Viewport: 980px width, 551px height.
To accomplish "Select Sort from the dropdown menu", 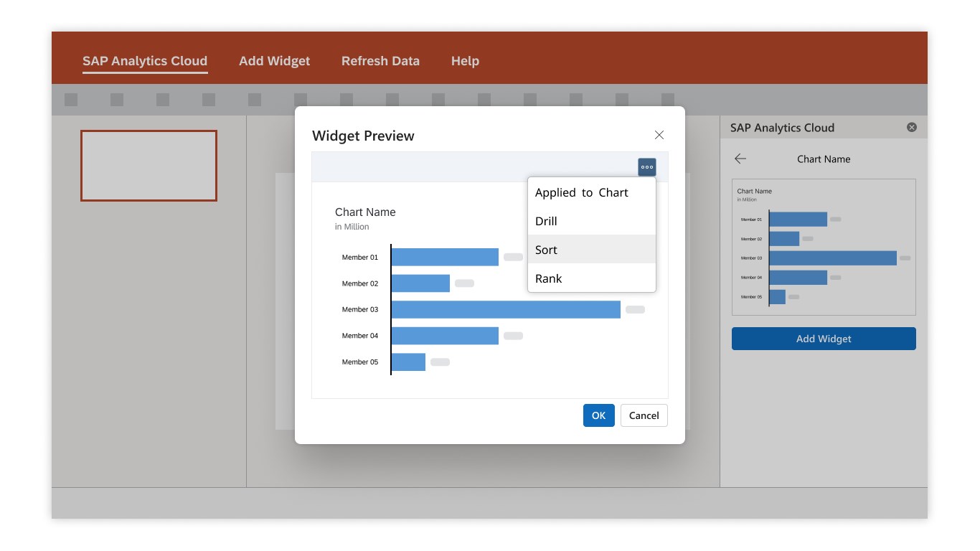I will tap(591, 250).
